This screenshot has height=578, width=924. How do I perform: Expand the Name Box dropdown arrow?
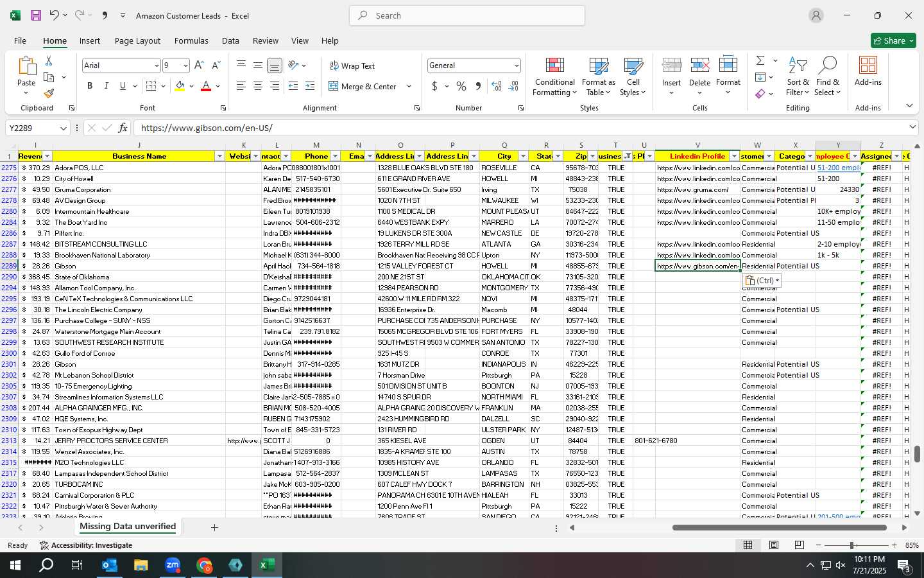pyautogui.click(x=63, y=128)
